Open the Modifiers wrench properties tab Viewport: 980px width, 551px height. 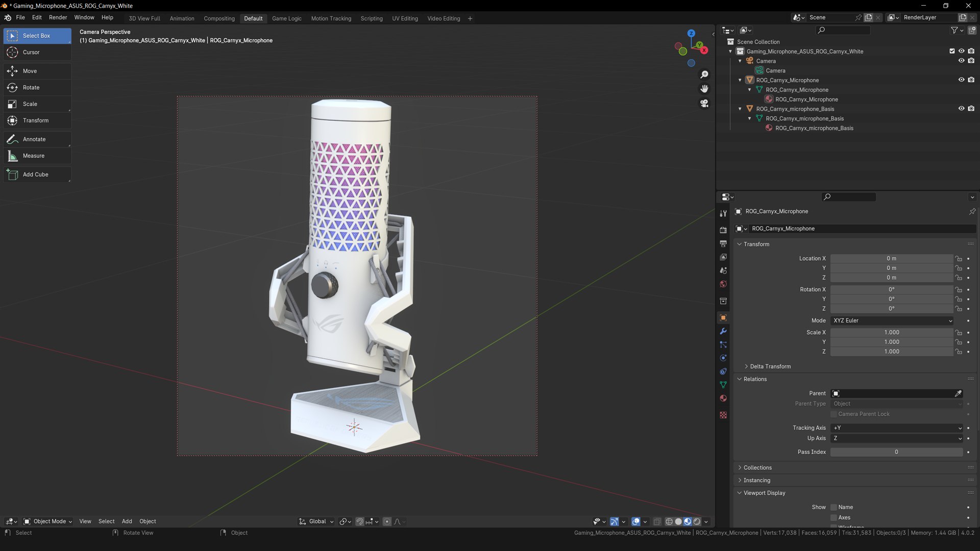[x=723, y=331]
